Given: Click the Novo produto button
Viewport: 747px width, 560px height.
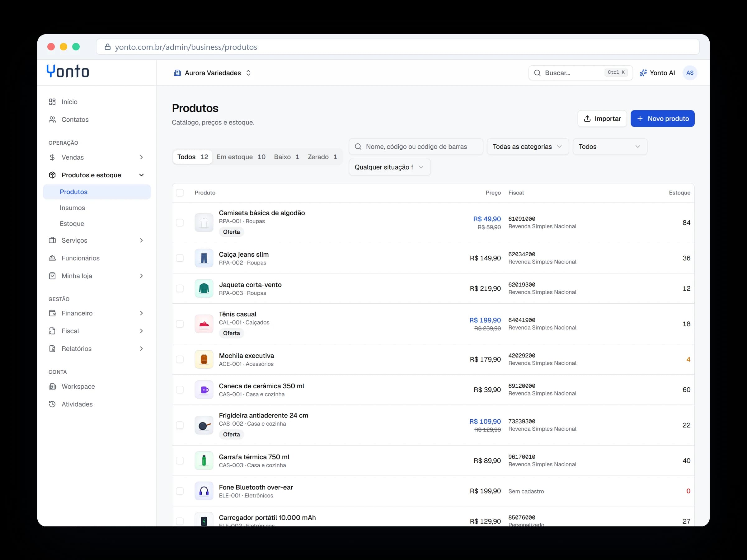Looking at the screenshot, I should click(662, 119).
